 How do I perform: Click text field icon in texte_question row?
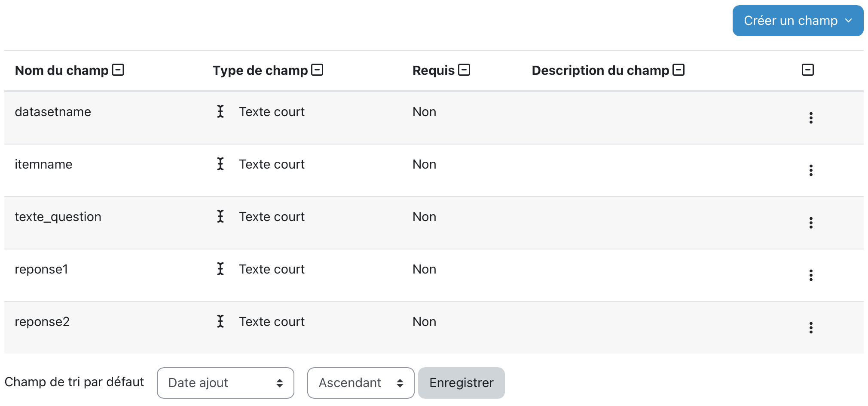(x=220, y=217)
